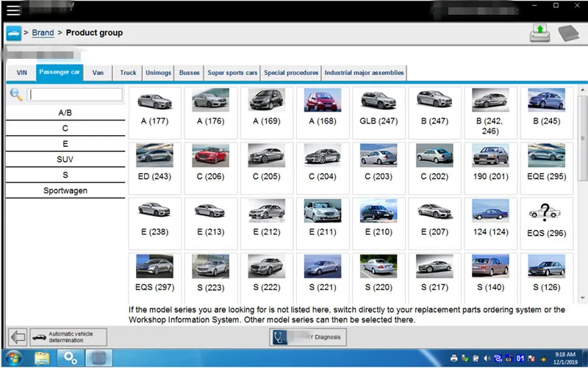Filter by the A/B class category
The width and height of the screenshot is (588, 368).
click(x=65, y=113)
